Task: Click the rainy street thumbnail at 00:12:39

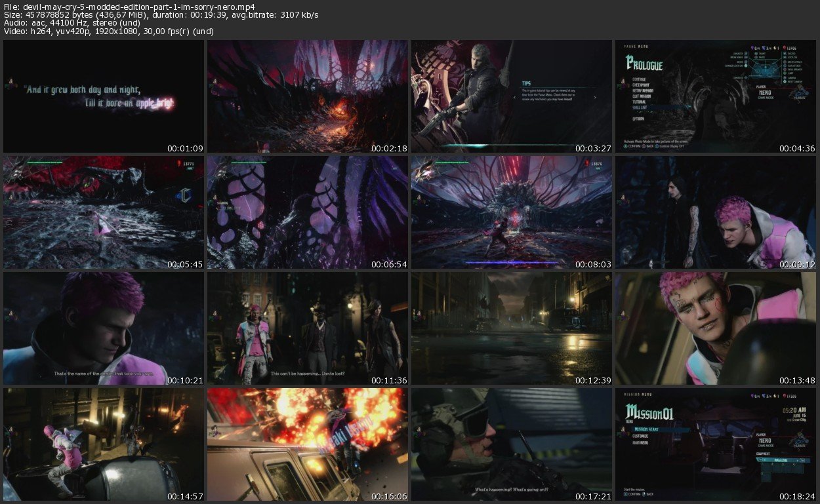Action: click(x=512, y=328)
